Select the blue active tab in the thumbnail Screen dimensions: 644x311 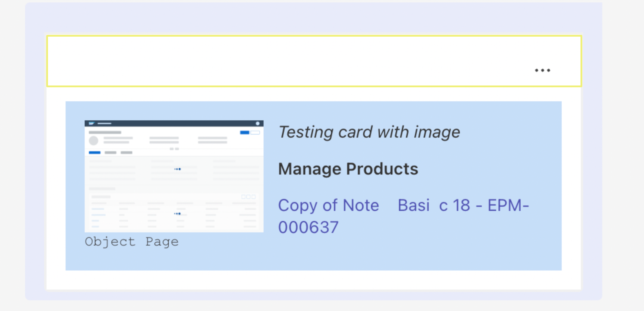pos(95,153)
